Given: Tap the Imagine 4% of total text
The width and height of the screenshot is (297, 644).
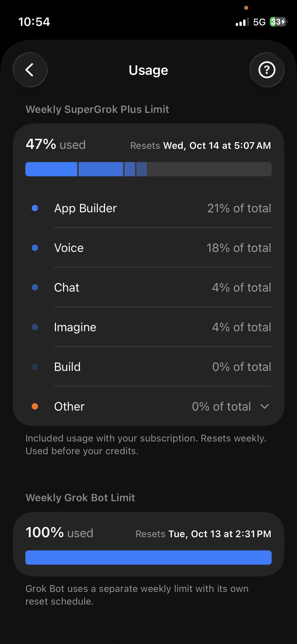Looking at the screenshot, I should tap(242, 327).
